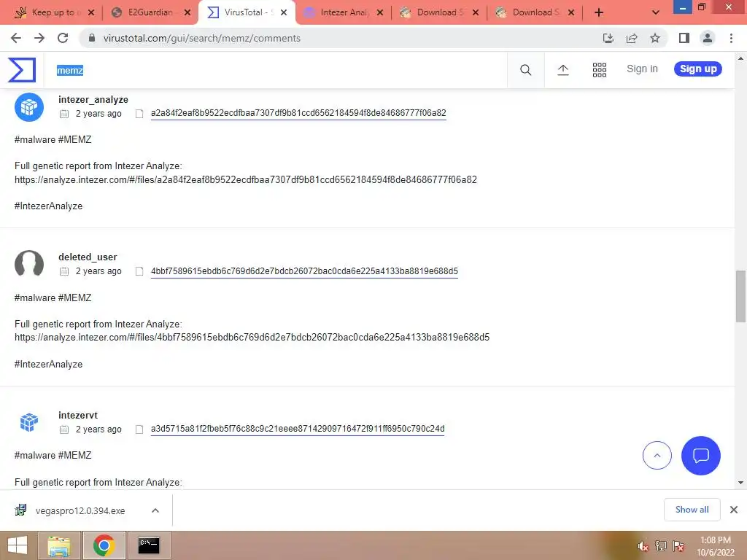The image size is (747, 560).
Task: Click muted volume tray icon
Action: click(x=643, y=546)
